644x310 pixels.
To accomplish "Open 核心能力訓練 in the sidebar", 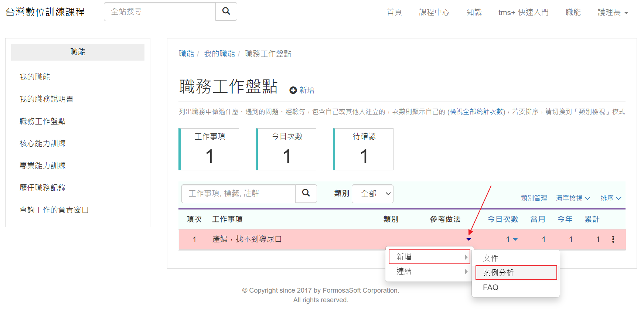I will tap(42, 143).
